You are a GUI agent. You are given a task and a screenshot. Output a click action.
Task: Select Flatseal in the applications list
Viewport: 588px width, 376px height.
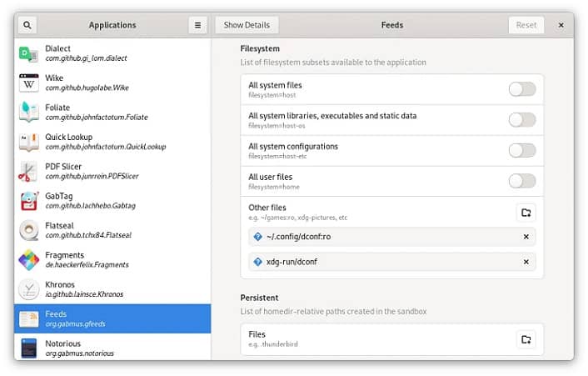[112, 230]
